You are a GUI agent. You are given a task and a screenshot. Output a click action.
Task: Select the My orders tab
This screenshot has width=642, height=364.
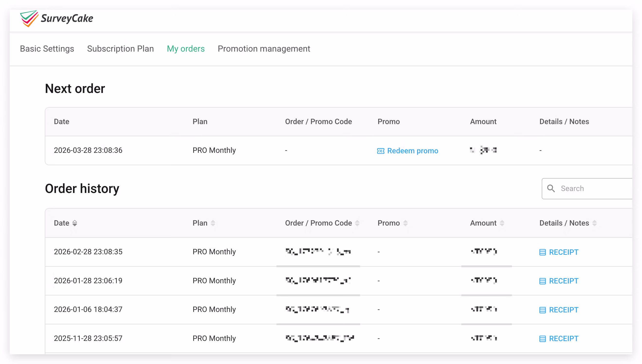[x=185, y=48]
